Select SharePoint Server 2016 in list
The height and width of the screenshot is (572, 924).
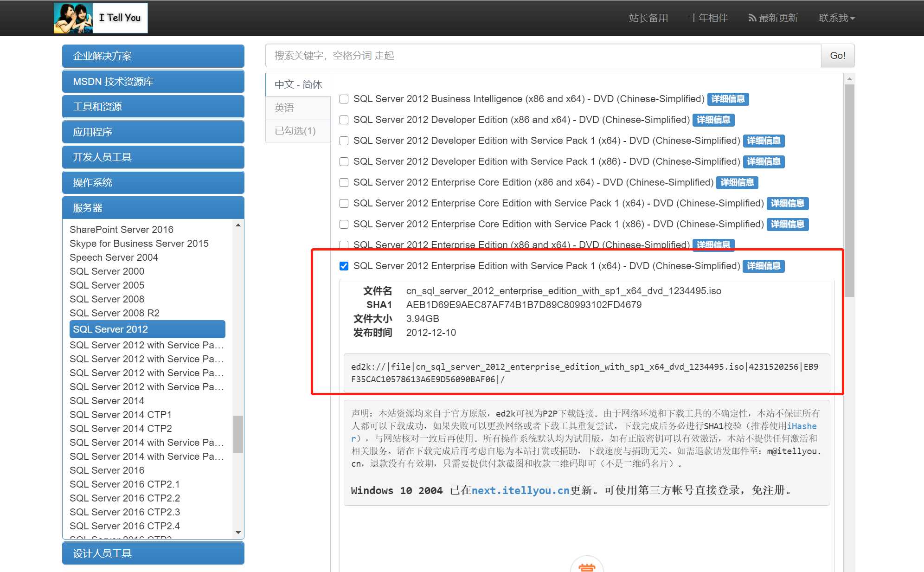click(122, 230)
